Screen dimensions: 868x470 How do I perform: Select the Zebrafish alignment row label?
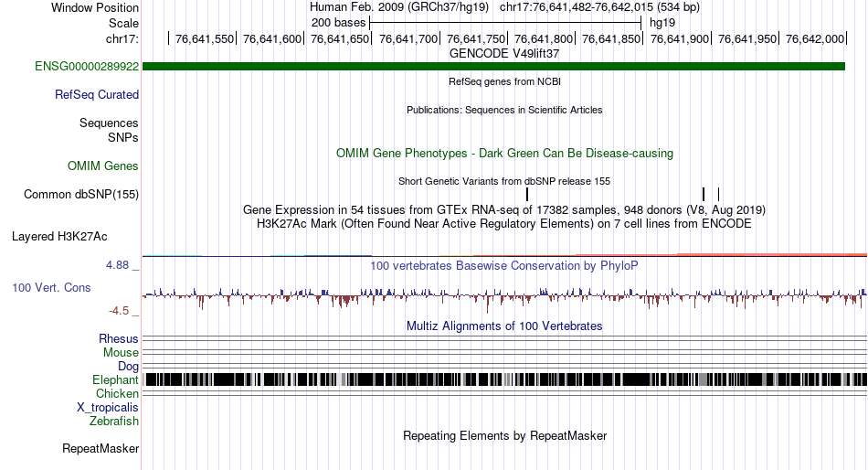pos(114,422)
